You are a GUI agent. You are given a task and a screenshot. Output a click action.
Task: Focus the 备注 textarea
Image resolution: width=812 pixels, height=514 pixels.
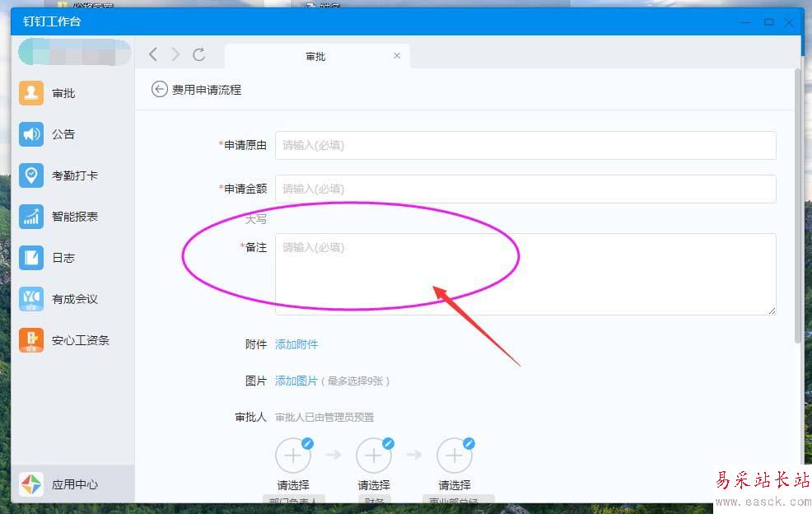525,274
